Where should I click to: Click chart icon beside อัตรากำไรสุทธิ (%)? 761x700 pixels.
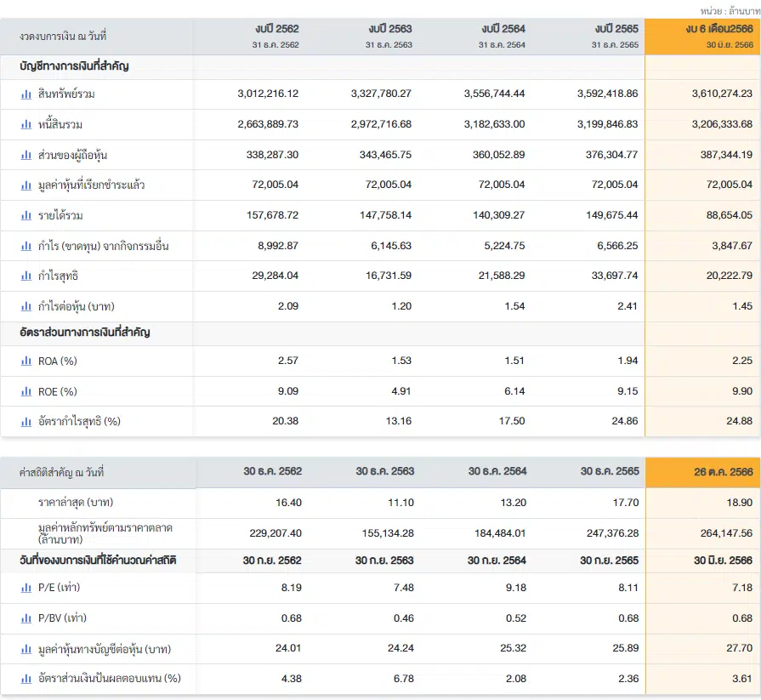coord(26,422)
